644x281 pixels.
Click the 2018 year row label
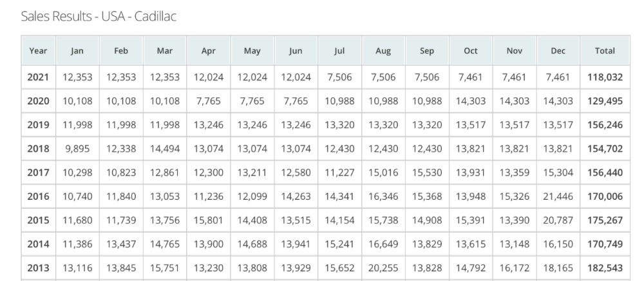pos(39,149)
